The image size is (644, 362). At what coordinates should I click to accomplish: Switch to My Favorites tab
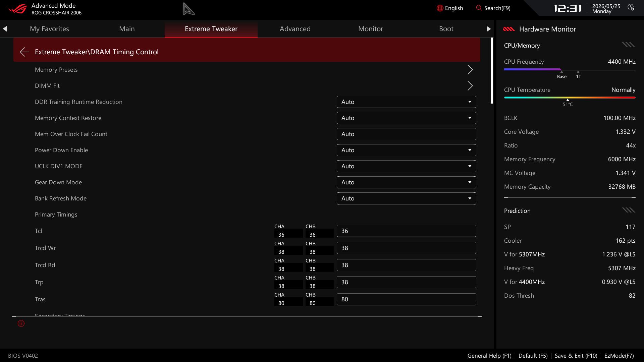click(x=49, y=29)
